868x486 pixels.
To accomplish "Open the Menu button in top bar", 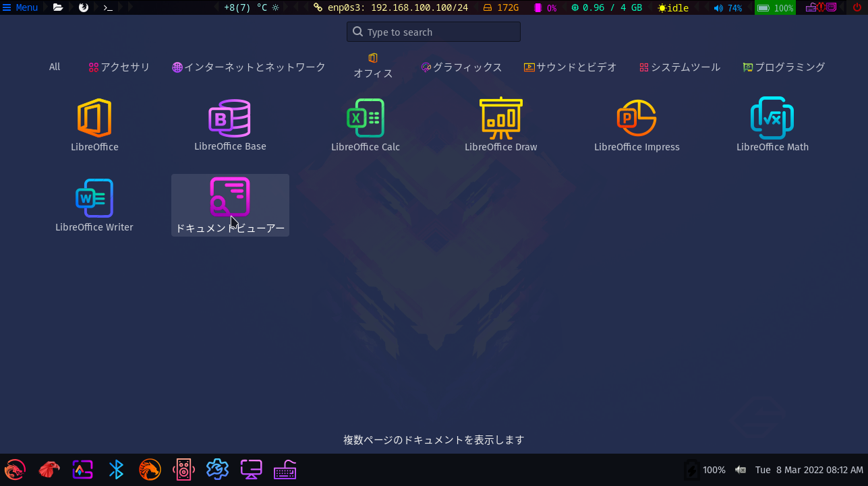I will tap(20, 7).
